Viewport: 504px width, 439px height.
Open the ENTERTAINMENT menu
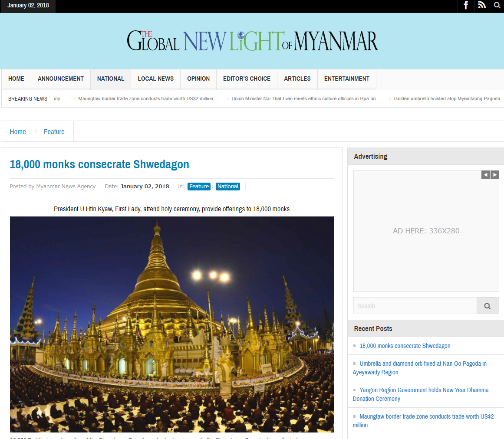[x=347, y=79]
